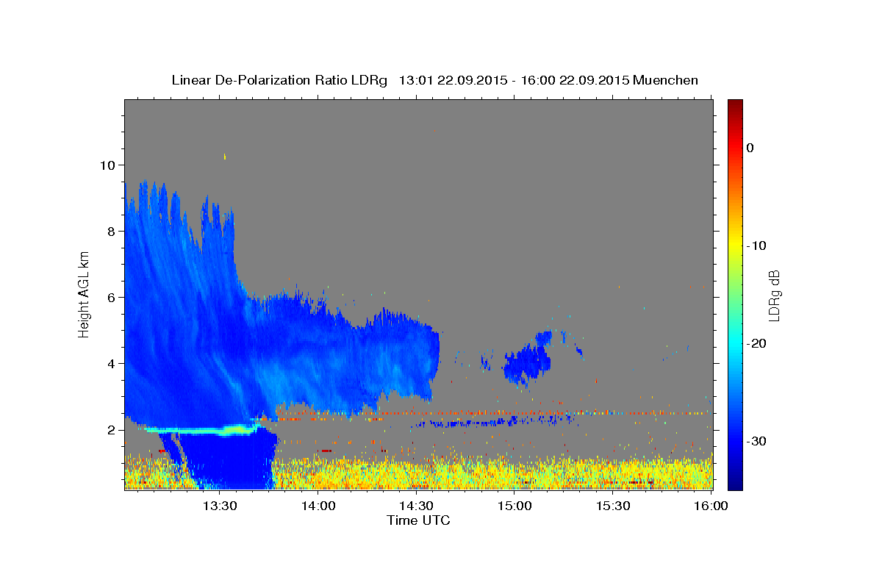Click the 15:00 time tick label

(514, 506)
